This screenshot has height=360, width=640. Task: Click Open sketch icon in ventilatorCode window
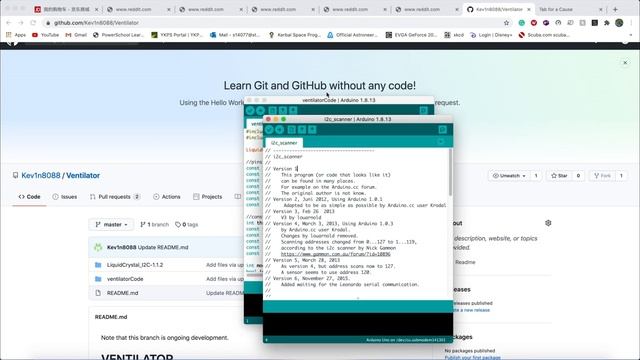pyautogui.click(x=283, y=111)
